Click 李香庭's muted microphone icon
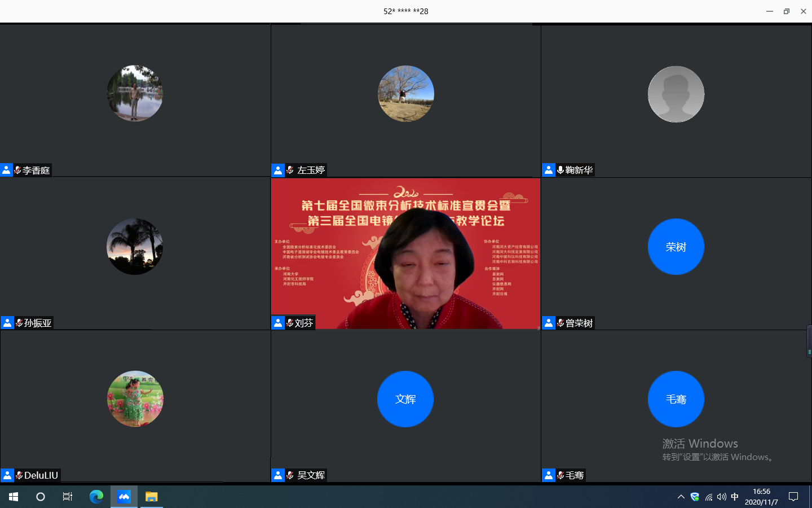This screenshot has height=508, width=812. coord(18,170)
